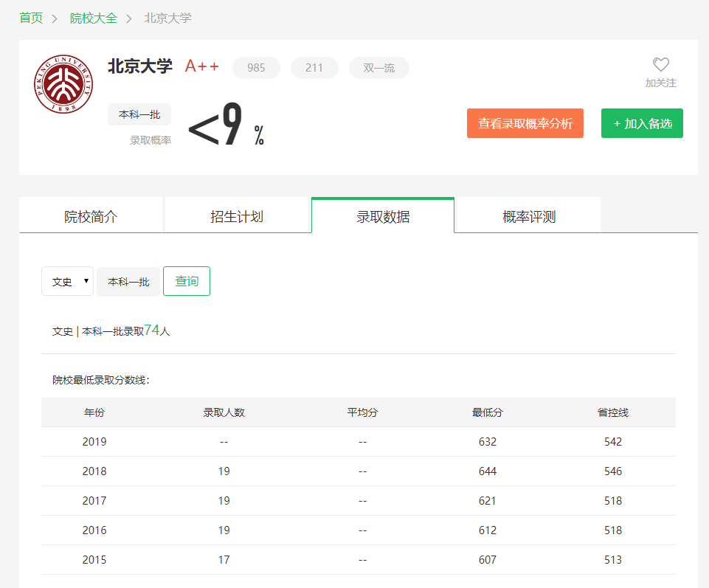709x588 pixels.
Task: Click 最低分 column header
Action: (x=488, y=412)
